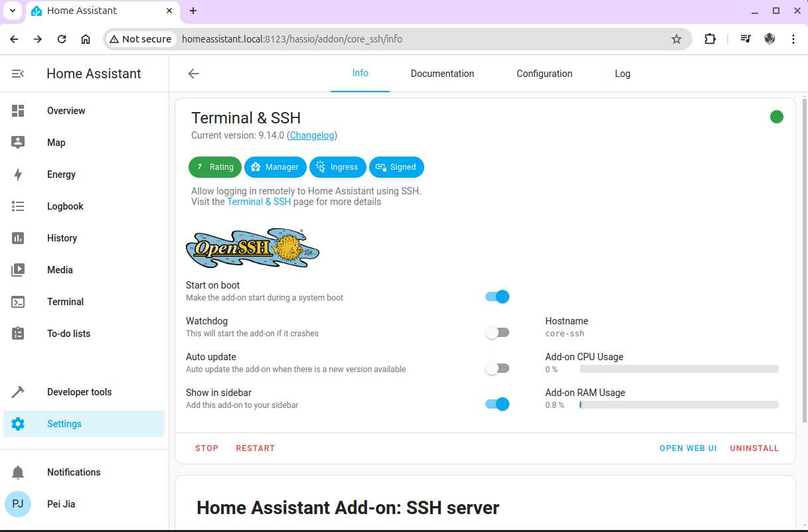Click the Signed chip
The width and height of the screenshot is (808, 532).
396,167
